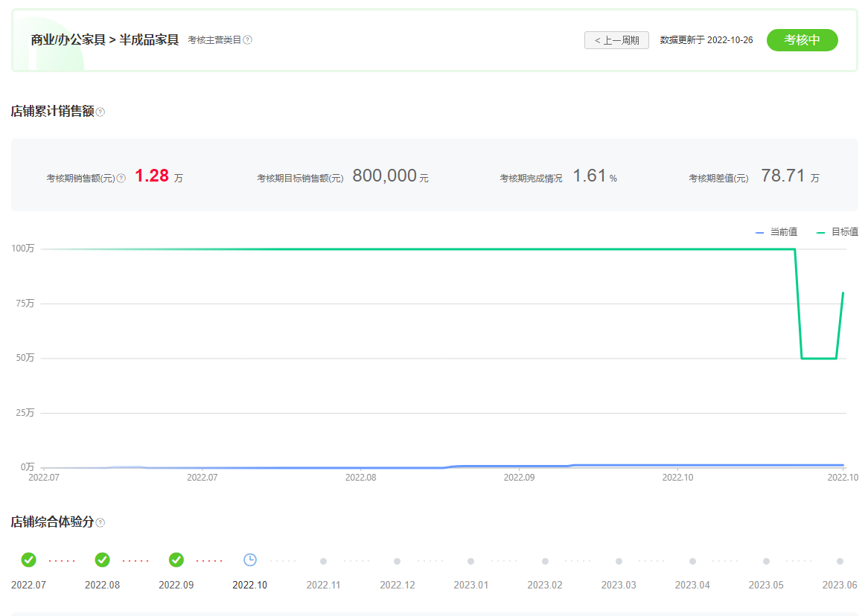Select the 2022.12 timeline dot
Image resolution: width=868 pixels, height=616 pixels.
(x=397, y=561)
